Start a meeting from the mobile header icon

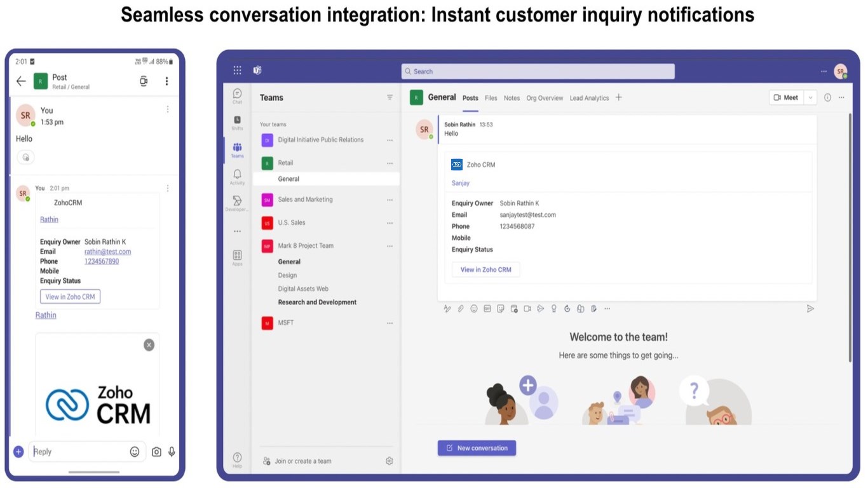[144, 81]
